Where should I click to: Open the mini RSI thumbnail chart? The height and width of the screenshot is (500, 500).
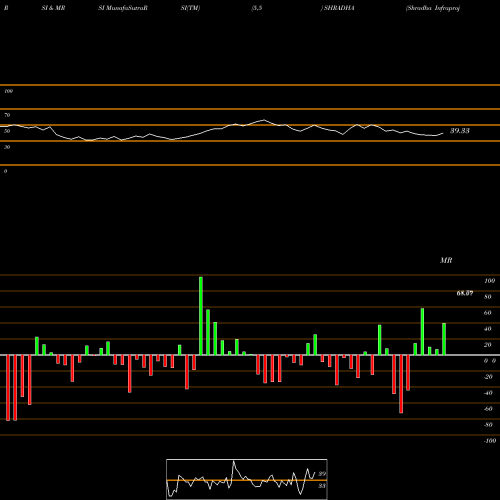[247, 479]
